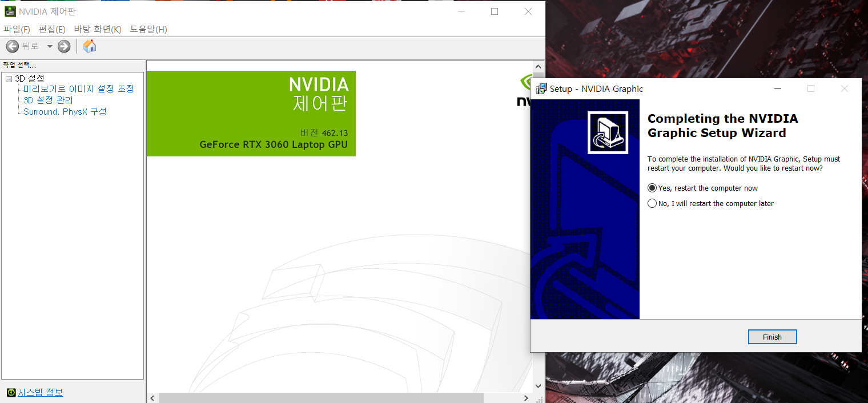Select No, I will restart later
868x403 pixels.
tap(711, 203)
